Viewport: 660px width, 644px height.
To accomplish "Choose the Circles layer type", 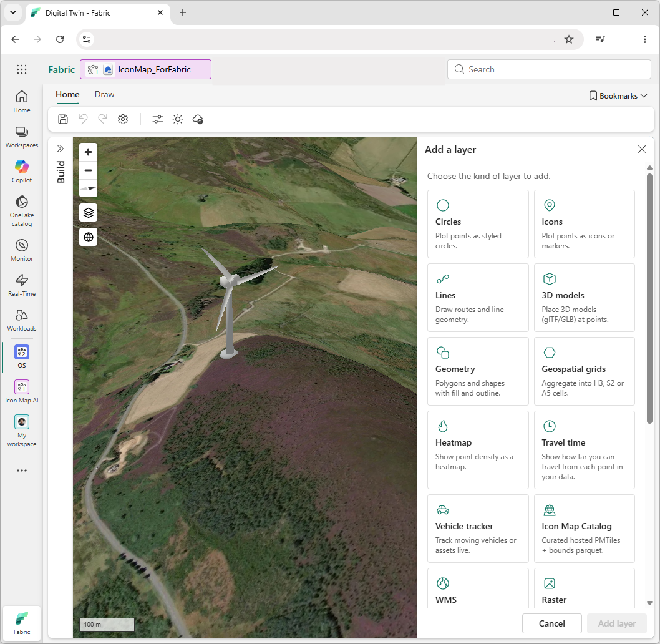I will click(x=478, y=224).
